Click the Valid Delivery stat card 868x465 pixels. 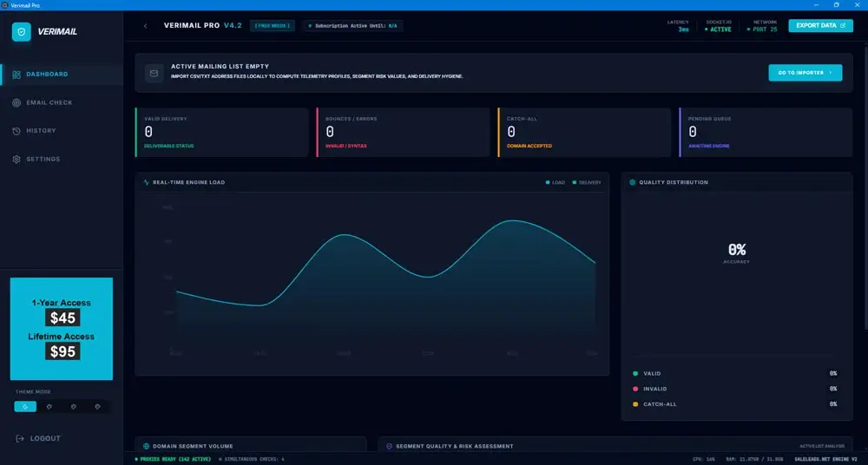pos(221,133)
